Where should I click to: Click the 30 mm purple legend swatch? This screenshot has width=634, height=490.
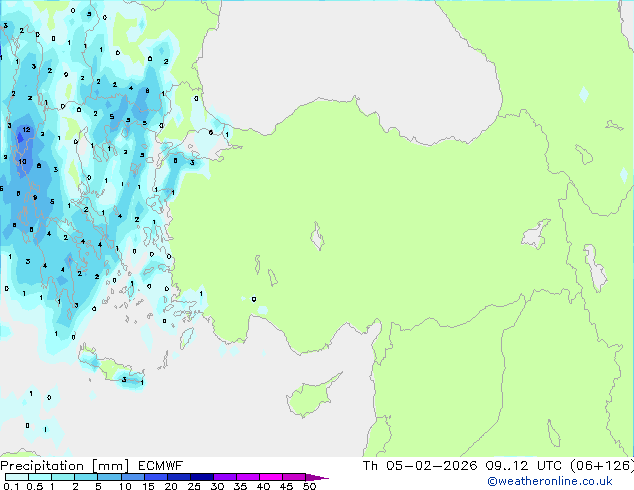click(x=225, y=477)
